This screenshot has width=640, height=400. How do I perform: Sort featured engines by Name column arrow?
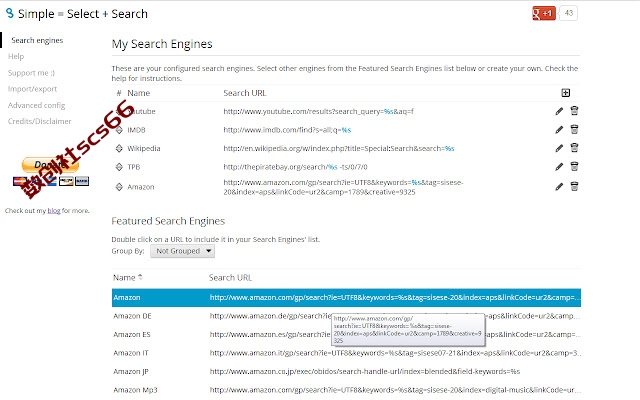click(x=140, y=277)
